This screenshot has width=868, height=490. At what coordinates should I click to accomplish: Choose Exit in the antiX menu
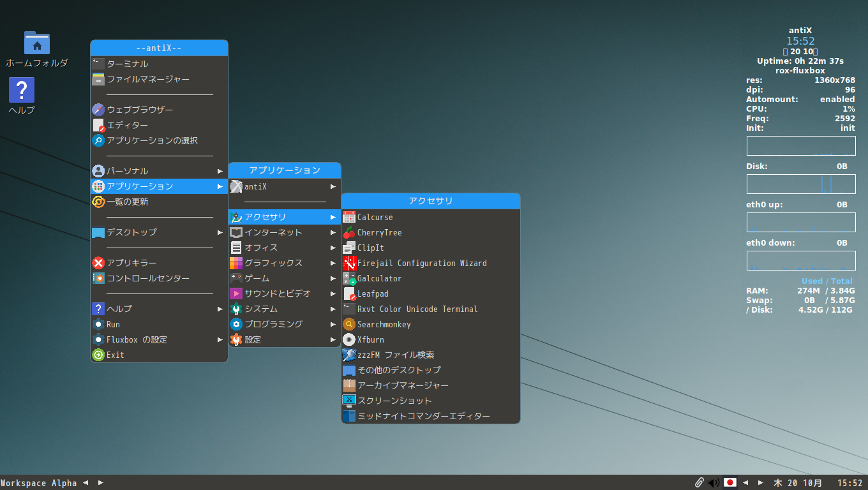tap(159, 355)
